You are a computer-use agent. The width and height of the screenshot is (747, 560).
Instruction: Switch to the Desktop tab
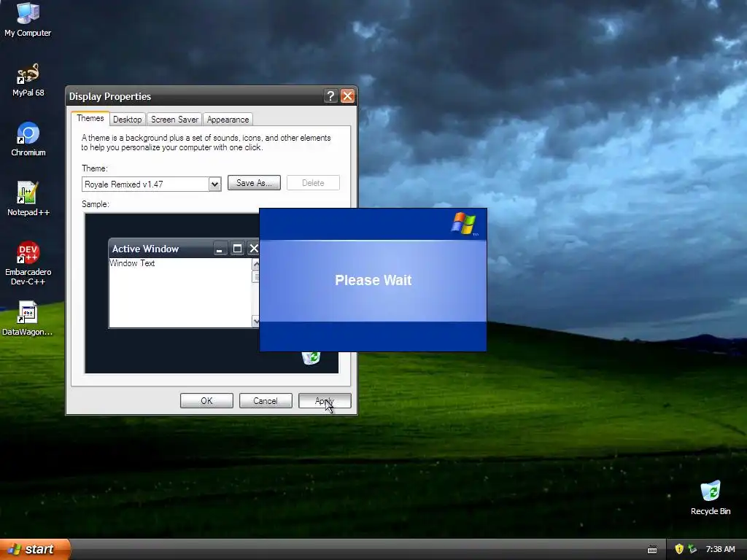click(127, 120)
